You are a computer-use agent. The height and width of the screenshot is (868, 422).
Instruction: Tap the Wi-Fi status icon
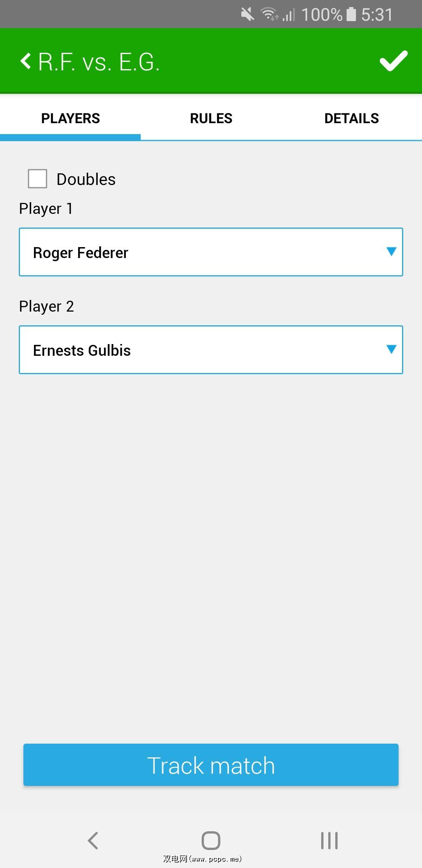pos(269,14)
